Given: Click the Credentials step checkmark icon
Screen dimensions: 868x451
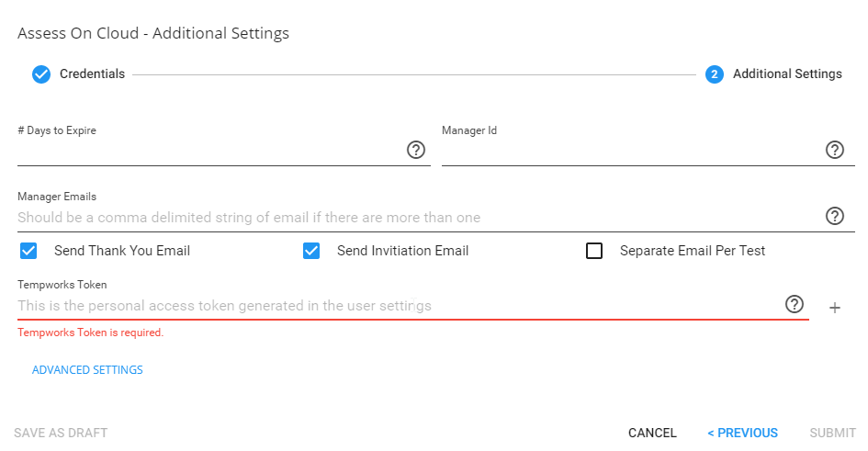Looking at the screenshot, I should 41,74.
